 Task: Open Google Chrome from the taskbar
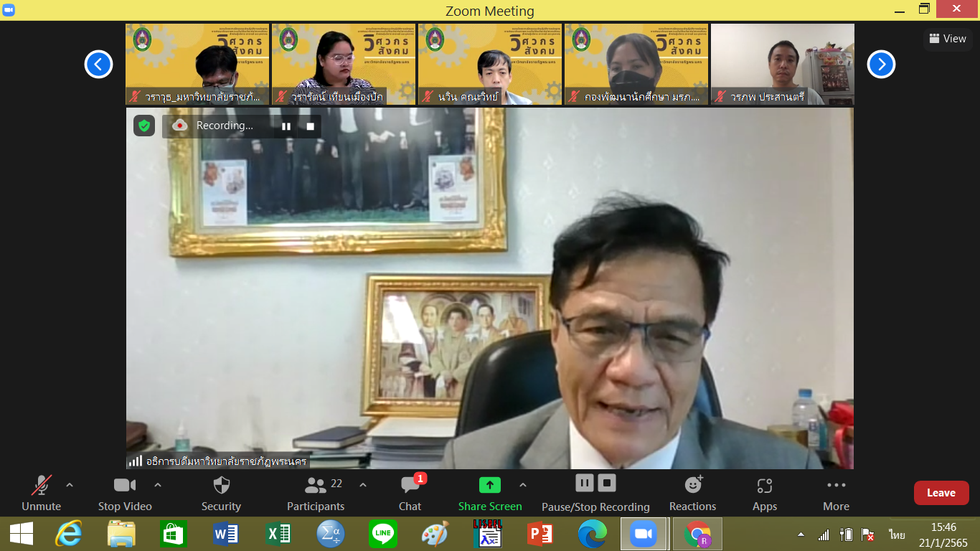click(697, 534)
